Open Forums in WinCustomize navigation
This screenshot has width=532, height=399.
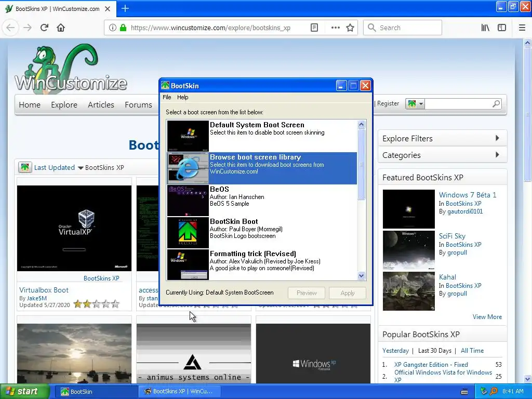[x=138, y=105]
